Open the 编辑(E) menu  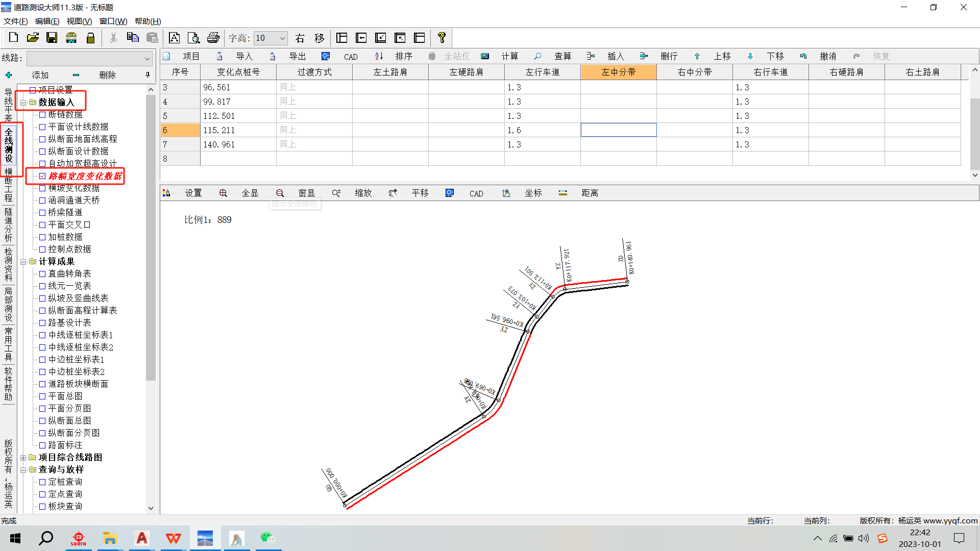pyautogui.click(x=47, y=21)
